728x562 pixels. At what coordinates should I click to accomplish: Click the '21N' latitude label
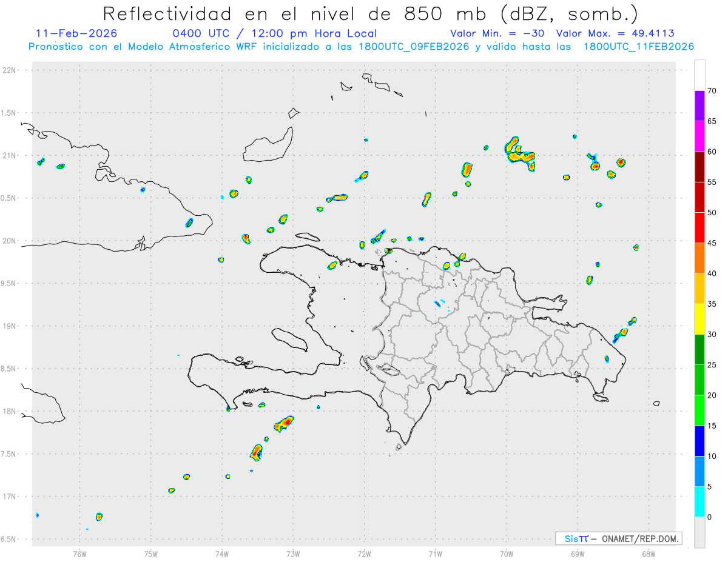click(10, 155)
